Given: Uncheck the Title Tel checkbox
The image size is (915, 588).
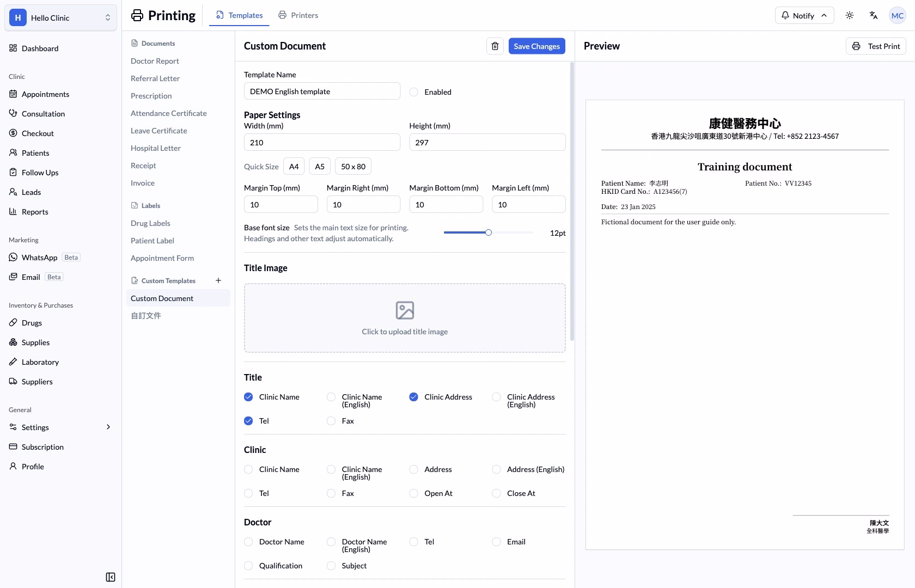Looking at the screenshot, I should pos(248,421).
